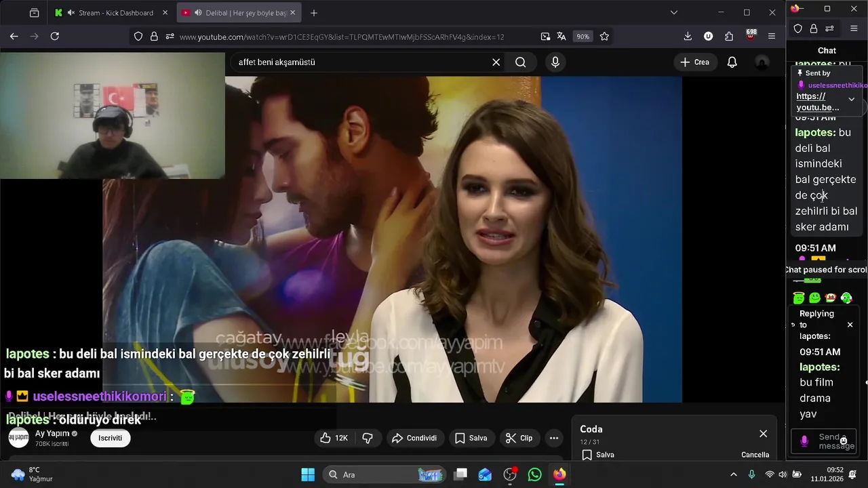Click the Condividi share button
This screenshot has width=868, height=488.
click(x=414, y=438)
